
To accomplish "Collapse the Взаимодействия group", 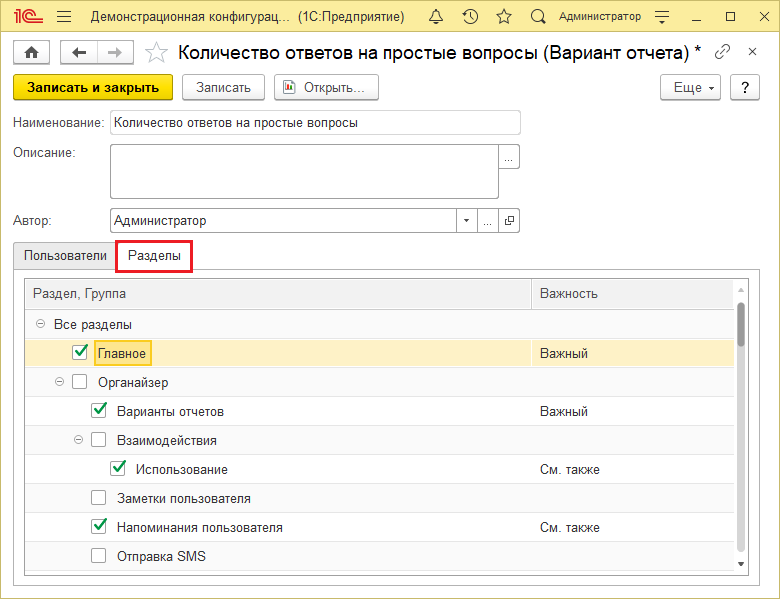I will click(x=78, y=440).
